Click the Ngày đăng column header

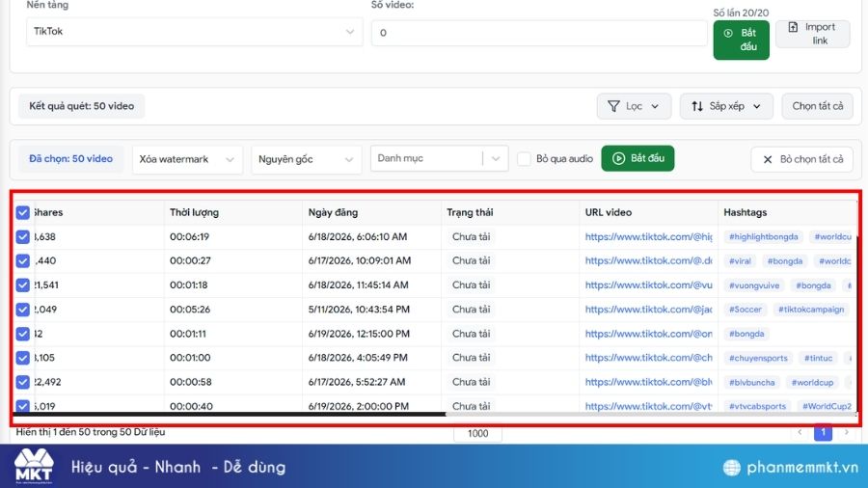tap(334, 212)
